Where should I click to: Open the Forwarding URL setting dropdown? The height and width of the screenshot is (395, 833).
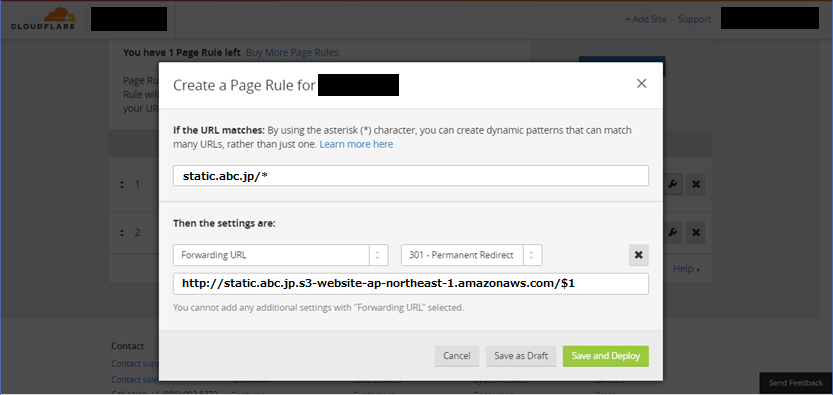(x=280, y=255)
